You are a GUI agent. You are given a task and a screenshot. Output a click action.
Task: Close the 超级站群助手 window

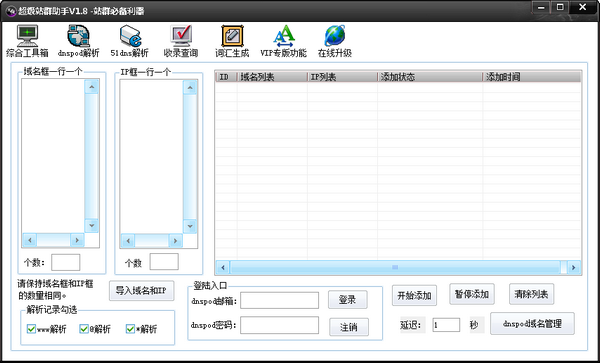[x=583, y=8]
